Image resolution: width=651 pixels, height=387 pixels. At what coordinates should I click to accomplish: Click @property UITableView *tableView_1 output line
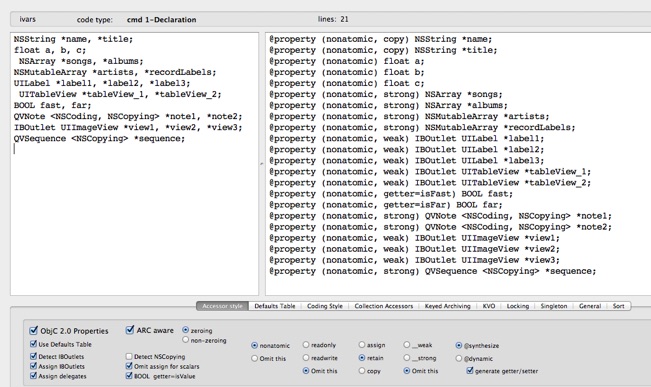(x=430, y=171)
